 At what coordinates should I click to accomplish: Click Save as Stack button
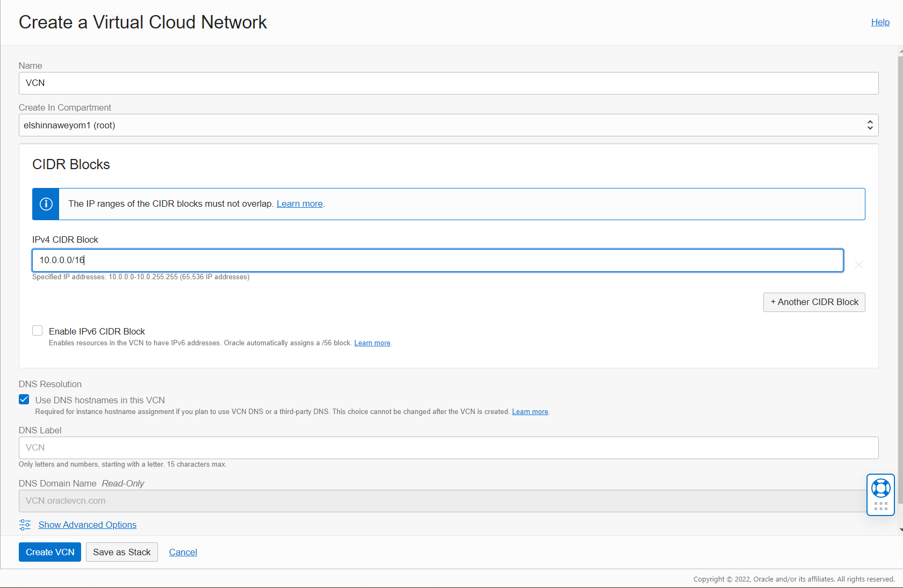[x=121, y=552]
